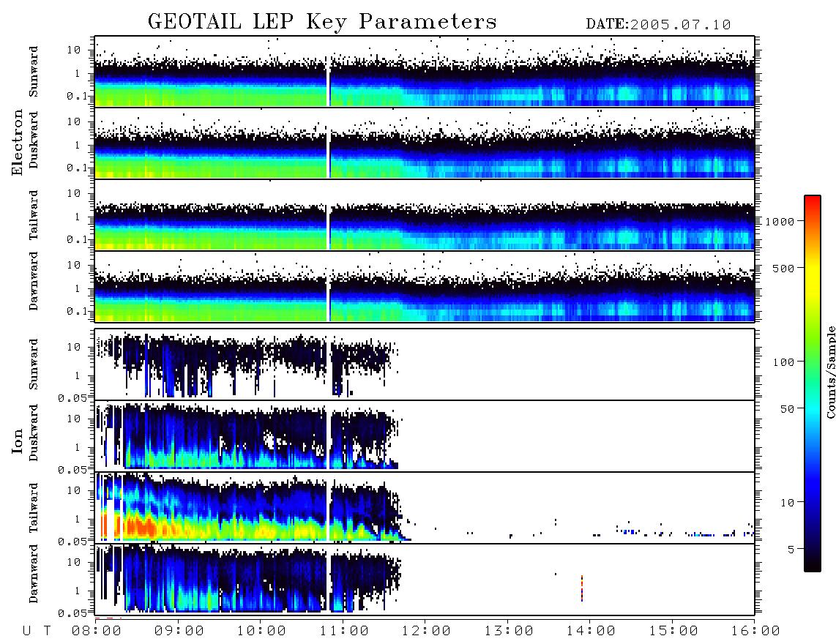
Task: Click the 'DATE:2005.07.10' label
Action: coord(658,24)
